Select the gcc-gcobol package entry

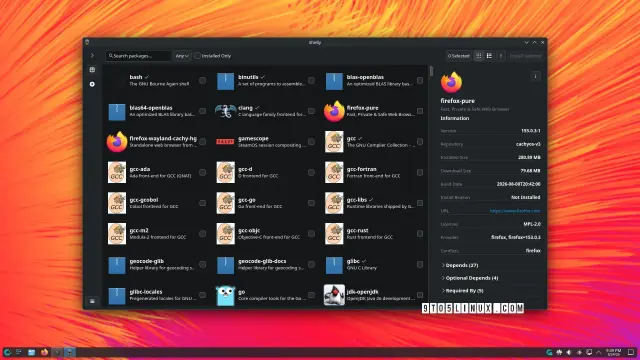click(x=157, y=203)
